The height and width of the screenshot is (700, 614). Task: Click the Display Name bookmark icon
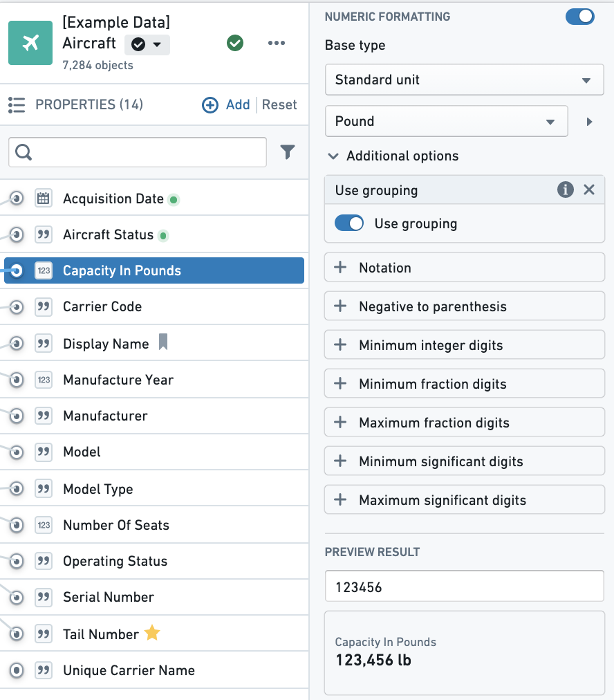(163, 342)
